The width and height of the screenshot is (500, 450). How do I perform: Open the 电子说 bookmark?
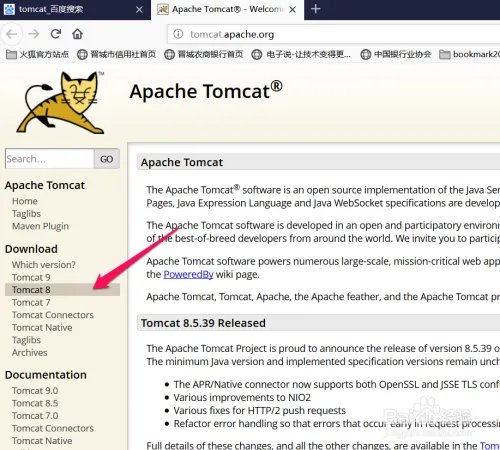click(301, 54)
